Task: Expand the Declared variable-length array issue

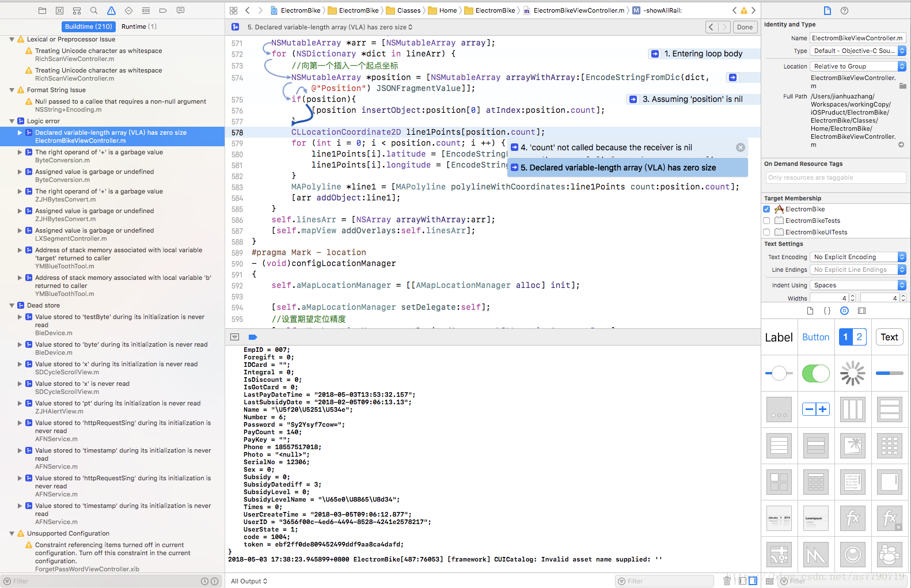Action: coord(20,132)
